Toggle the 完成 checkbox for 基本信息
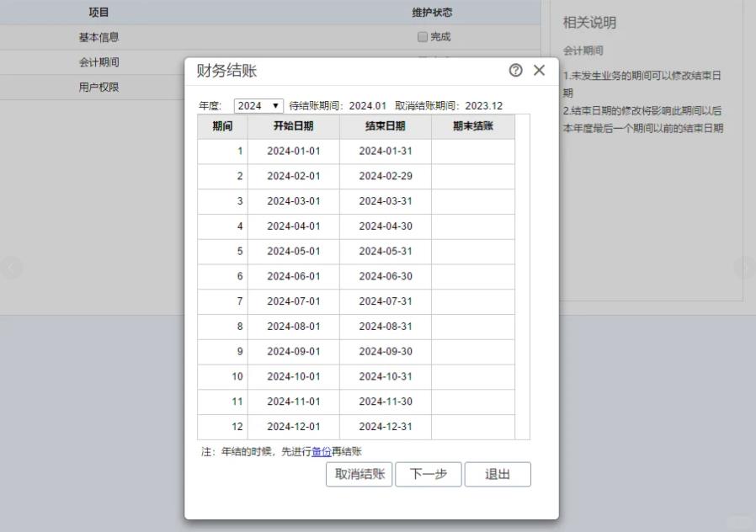Image resolution: width=756 pixels, height=532 pixels. [423, 37]
